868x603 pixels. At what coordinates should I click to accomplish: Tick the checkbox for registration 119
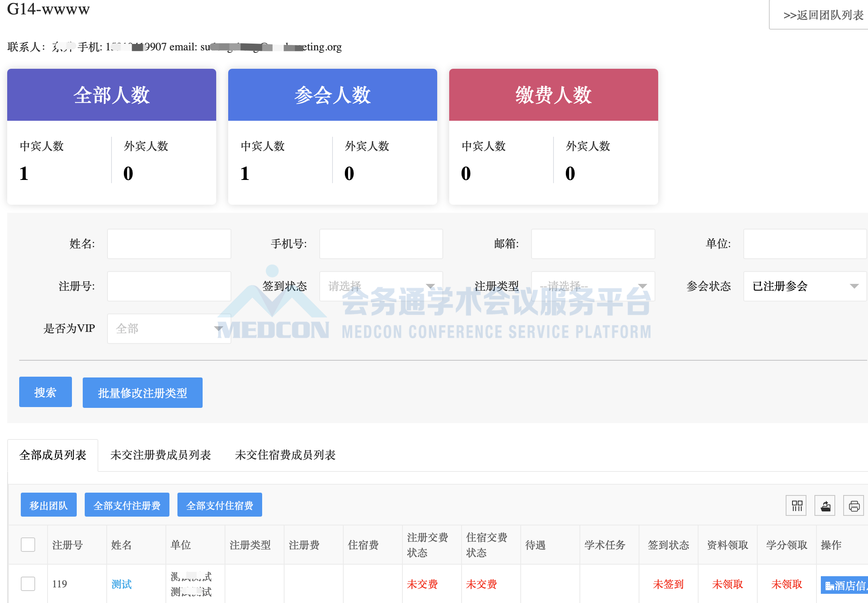tap(28, 584)
